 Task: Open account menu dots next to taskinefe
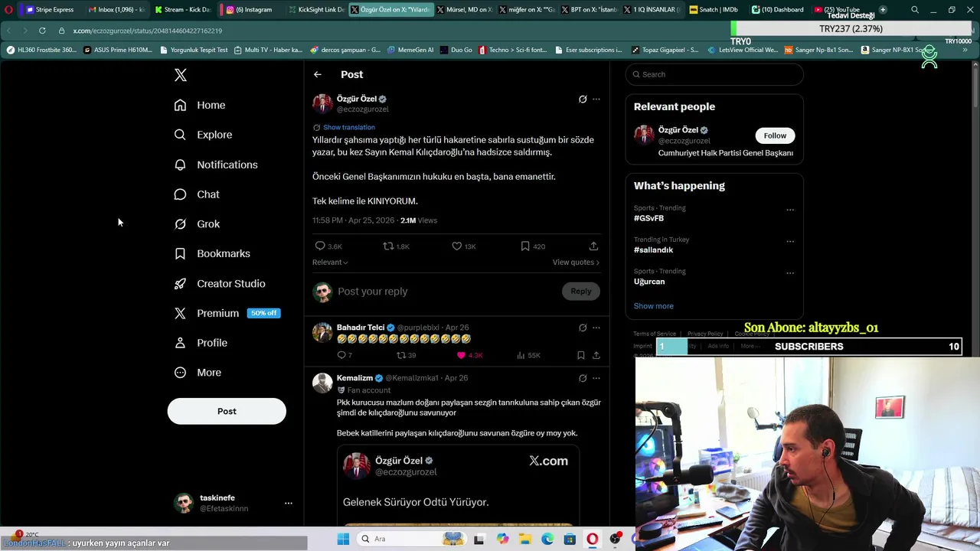(x=289, y=503)
